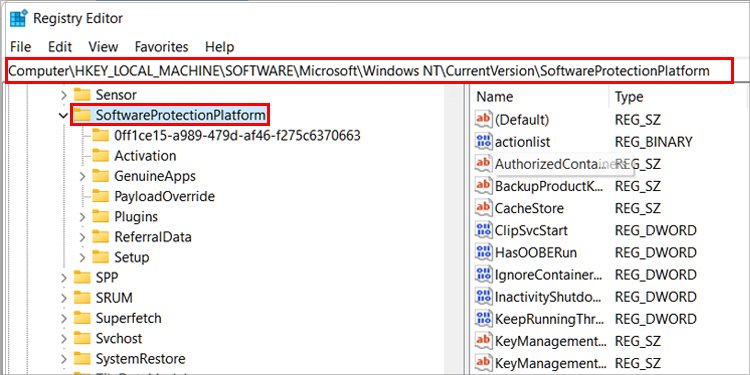The image size is (750, 375).
Task: Click the ReferralData folder icon
Action: pos(100,237)
